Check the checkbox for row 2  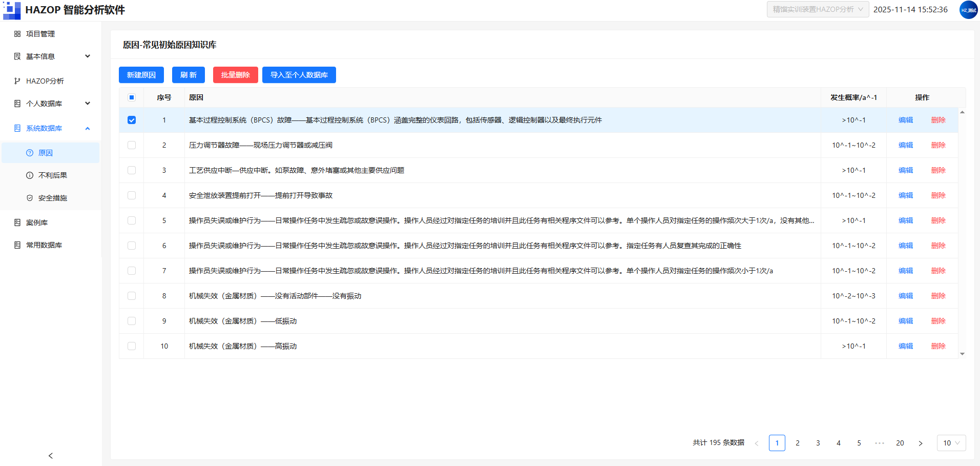tap(132, 145)
